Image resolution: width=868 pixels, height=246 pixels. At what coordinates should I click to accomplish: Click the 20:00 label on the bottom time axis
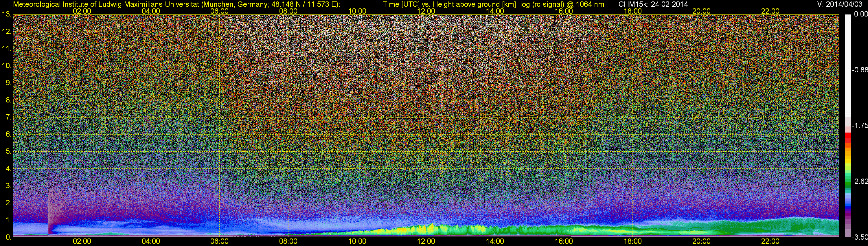[x=702, y=241]
